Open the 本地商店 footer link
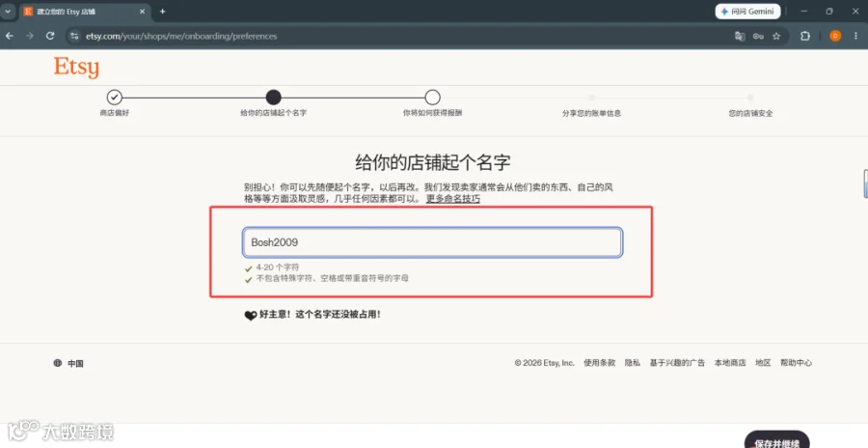868x448 pixels. pos(730,363)
